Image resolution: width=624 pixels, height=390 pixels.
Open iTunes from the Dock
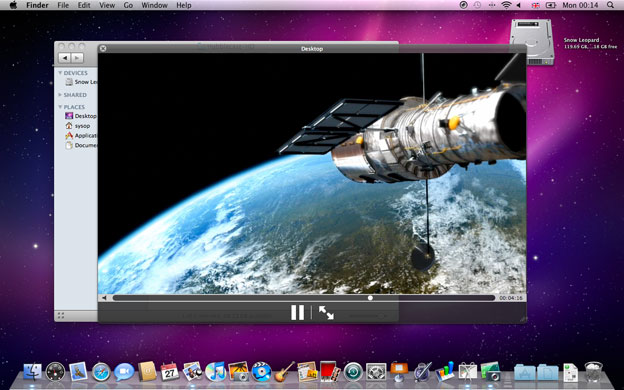tap(215, 372)
